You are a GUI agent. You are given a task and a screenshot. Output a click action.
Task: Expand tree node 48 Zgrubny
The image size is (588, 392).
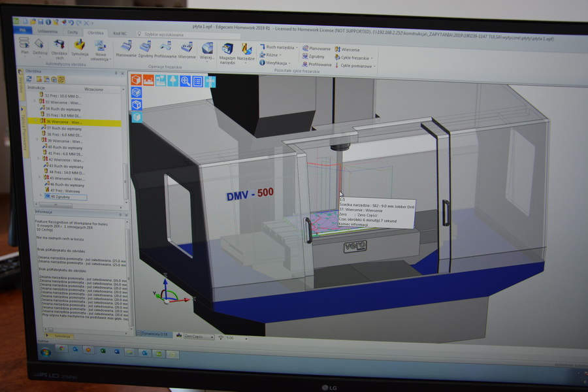pyautogui.click(x=41, y=195)
